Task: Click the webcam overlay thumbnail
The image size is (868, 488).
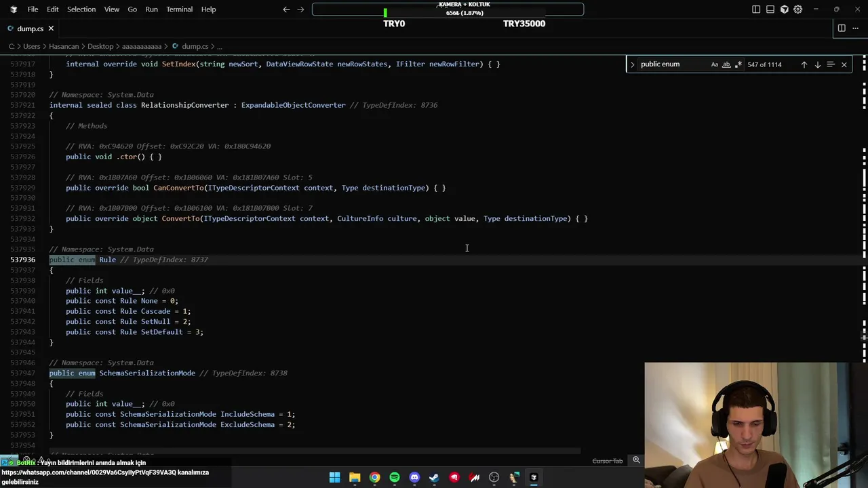Action: pyautogui.click(x=756, y=425)
